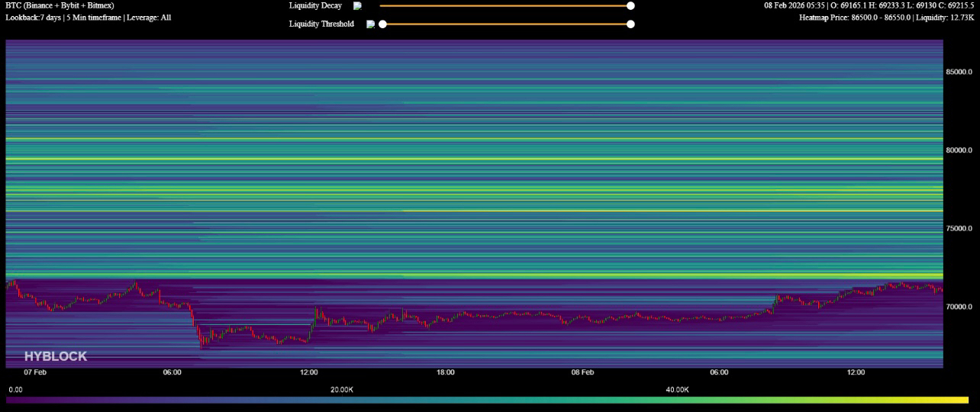Viewport: 980px width, 412px height.
Task: Click the 18:00 time axis label
Action: click(446, 373)
